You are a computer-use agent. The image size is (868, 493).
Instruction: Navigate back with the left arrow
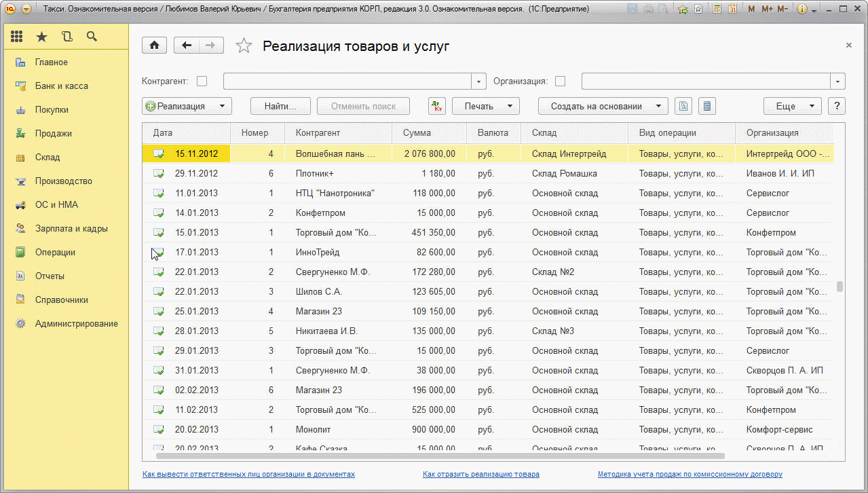point(187,45)
